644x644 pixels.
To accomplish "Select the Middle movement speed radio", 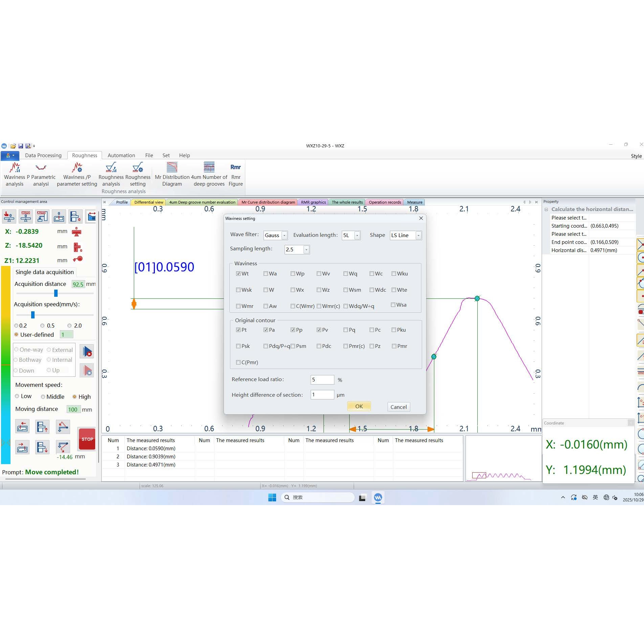I will [x=43, y=397].
